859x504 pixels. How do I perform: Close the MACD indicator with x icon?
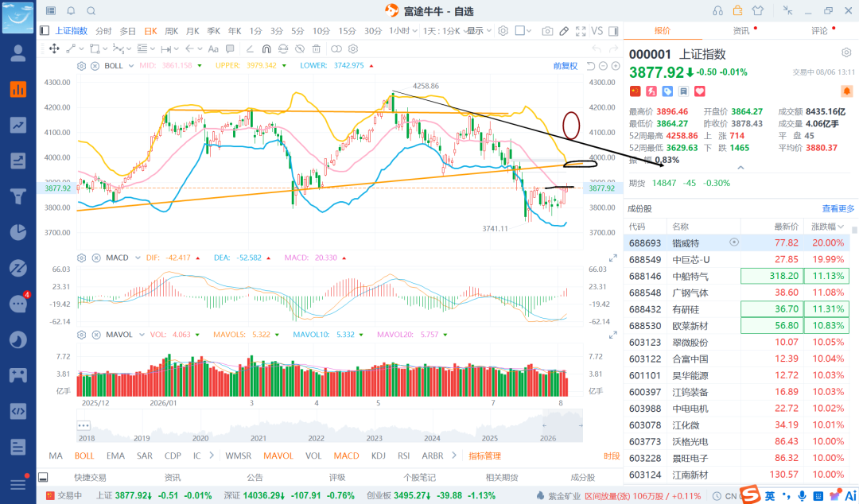[x=96, y=258]
